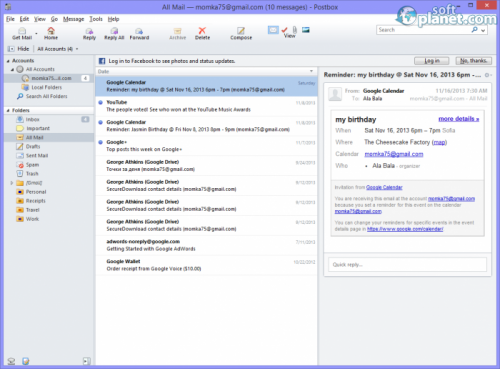Image resolution: width=500 pixels, height=369 pixels.
Task: Click Log in for Facebook
Action: pyautogui.click(x=432, y=61)
